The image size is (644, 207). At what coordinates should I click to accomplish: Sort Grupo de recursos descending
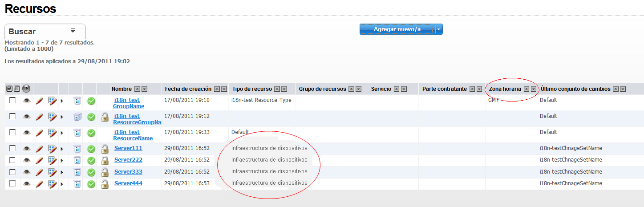point(358,89)
